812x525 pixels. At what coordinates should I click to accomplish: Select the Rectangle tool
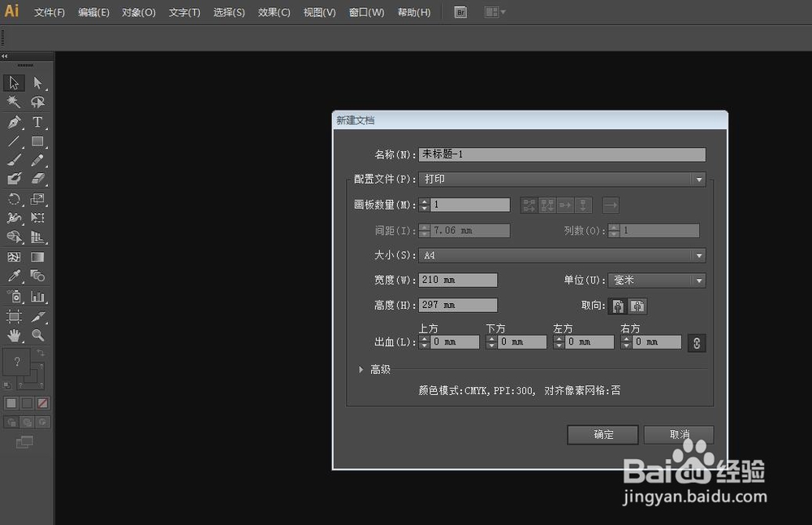38,141
